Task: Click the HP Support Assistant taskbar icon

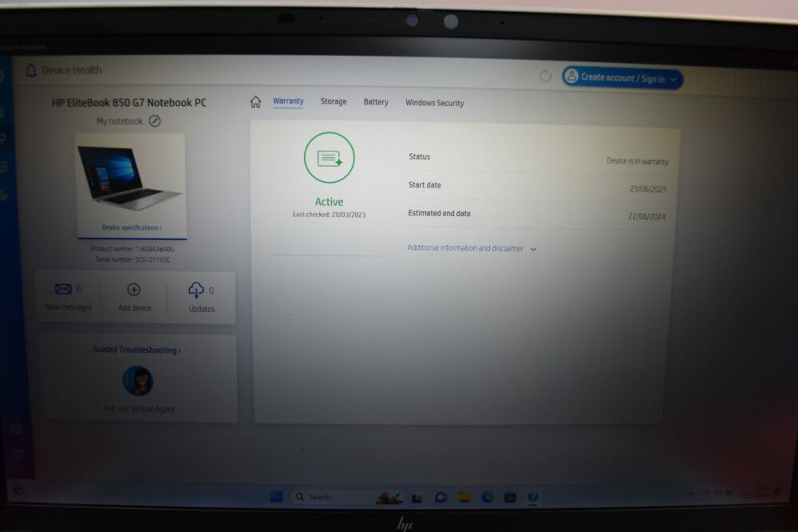Action: point(532,497)
